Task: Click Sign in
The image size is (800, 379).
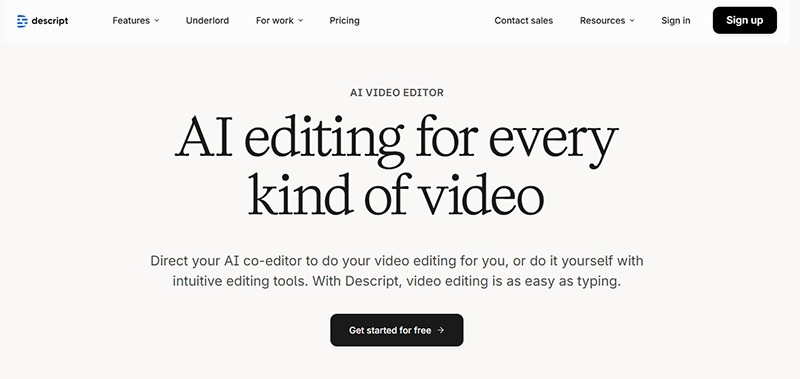Action: pos(676,20)
